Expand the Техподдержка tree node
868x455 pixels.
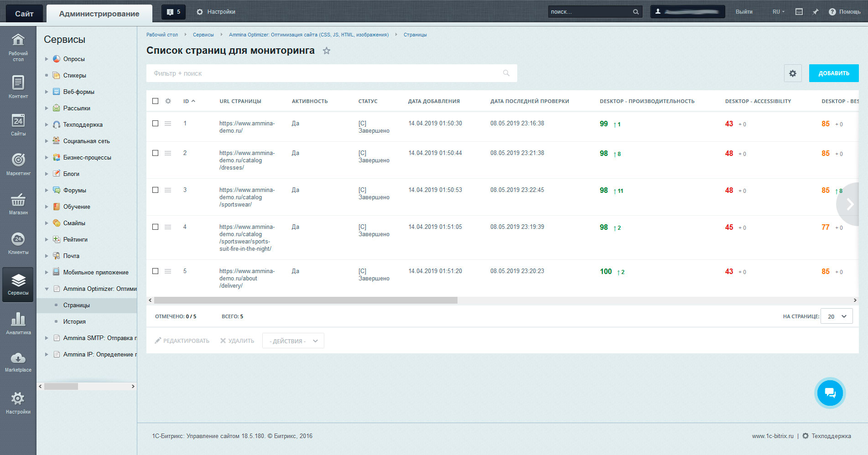click(x=47, y=124)
